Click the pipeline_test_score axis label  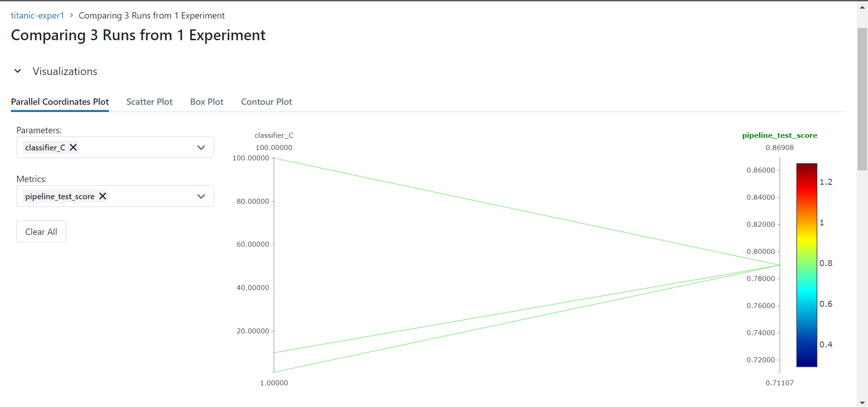(779, 135)
